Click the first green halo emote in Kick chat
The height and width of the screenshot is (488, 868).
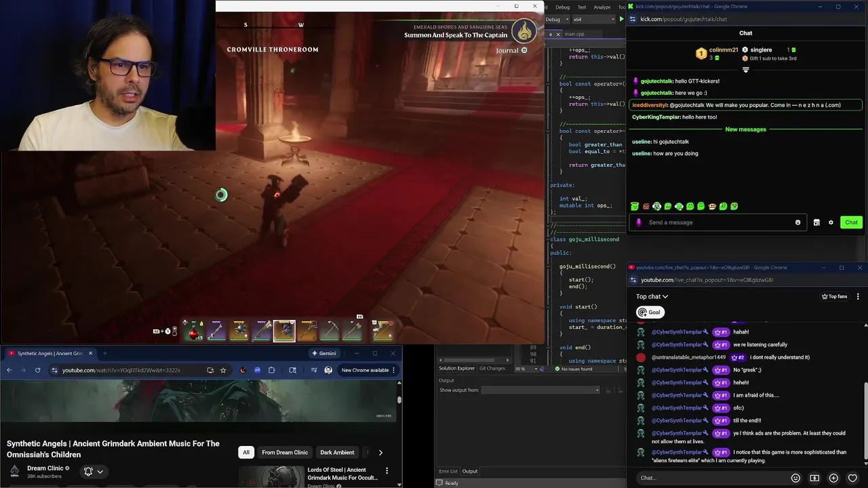pyautogui.click(x=635, y=206)
